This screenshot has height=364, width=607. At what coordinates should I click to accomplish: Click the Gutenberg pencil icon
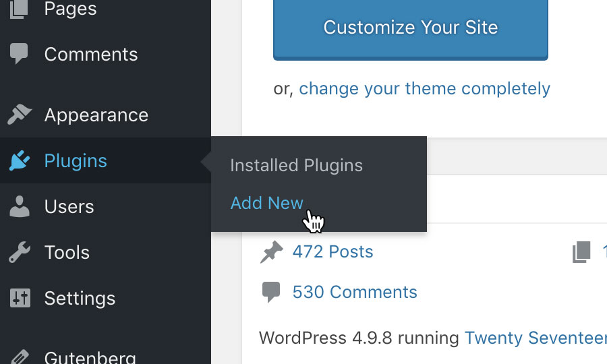click(19, 357)
